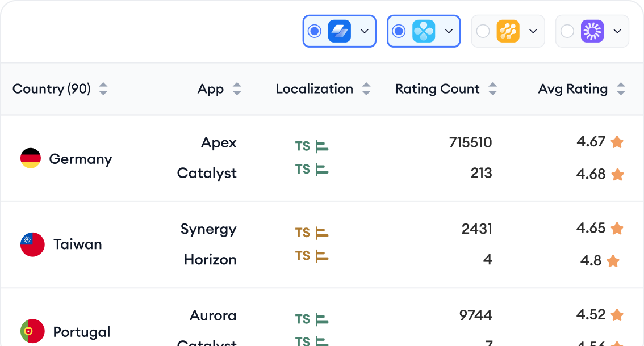Image resolution: width=644 pixels, height=346 pixels.
Task: Click rating count 2431
Action: (477, 229)
